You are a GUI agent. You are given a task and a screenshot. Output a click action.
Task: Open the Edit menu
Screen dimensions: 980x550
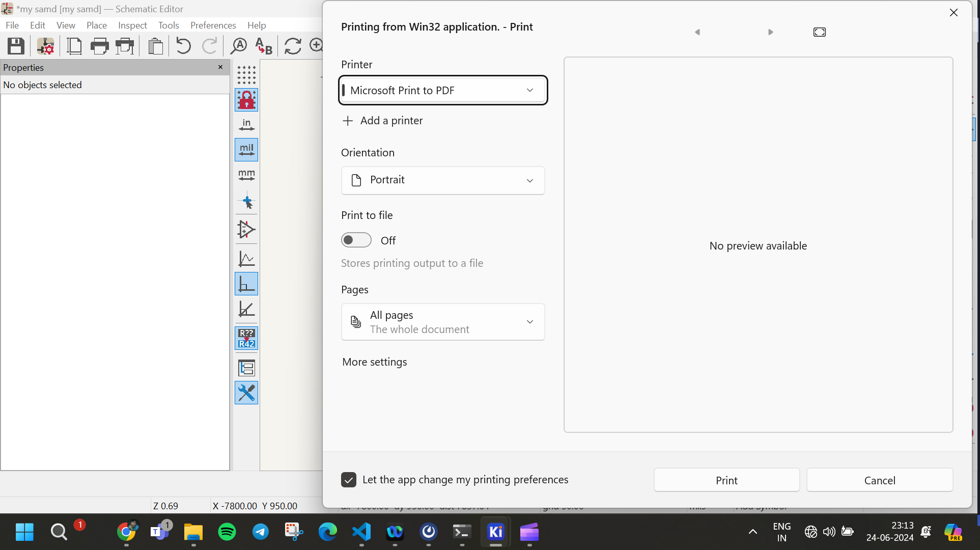[38, 25]
